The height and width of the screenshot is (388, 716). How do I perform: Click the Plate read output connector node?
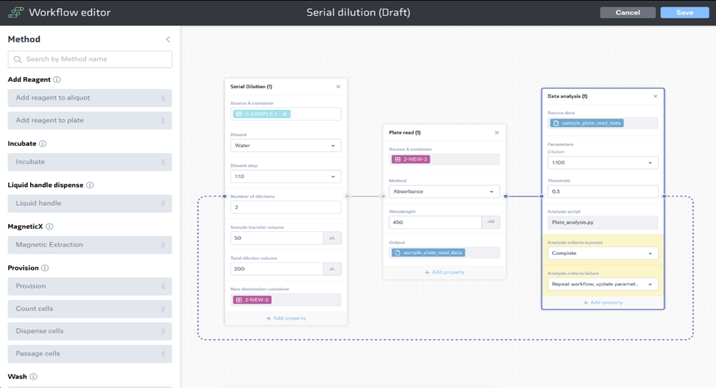[505, 196]
